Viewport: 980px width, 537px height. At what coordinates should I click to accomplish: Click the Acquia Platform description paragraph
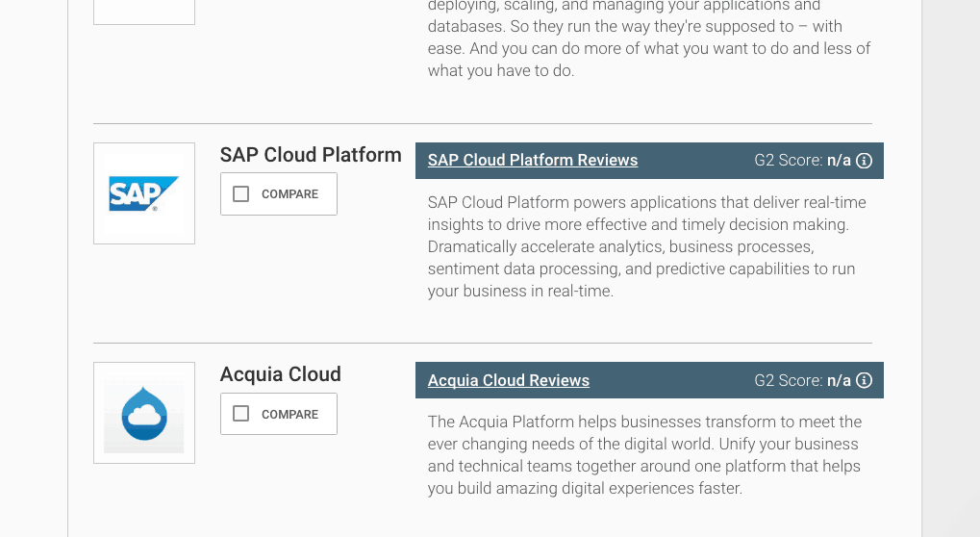645,454
